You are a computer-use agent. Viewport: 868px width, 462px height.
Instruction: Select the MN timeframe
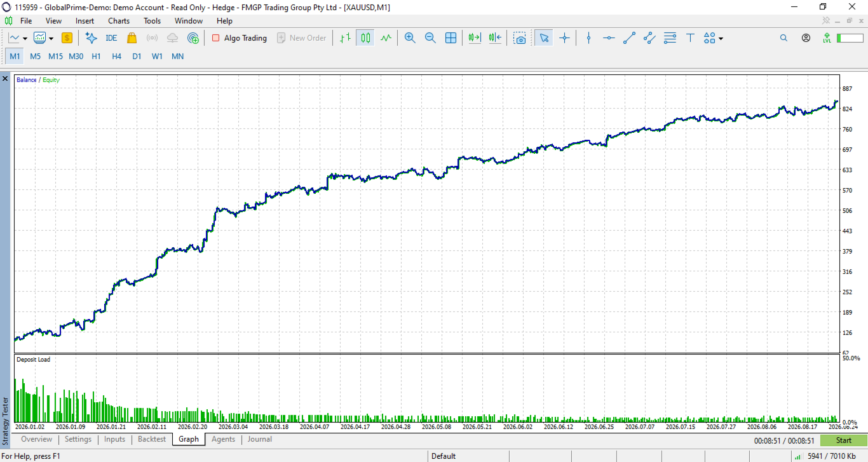click(x=177, y=56)
